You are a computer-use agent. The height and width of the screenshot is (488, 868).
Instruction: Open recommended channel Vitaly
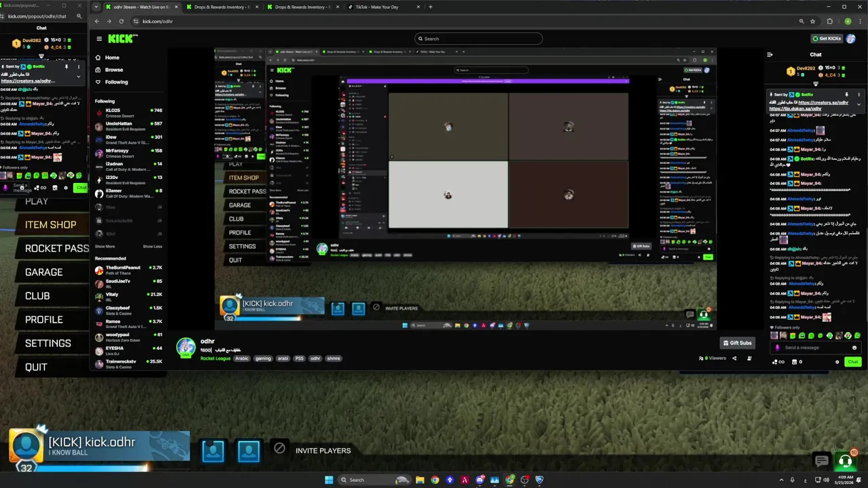(128, 297)
